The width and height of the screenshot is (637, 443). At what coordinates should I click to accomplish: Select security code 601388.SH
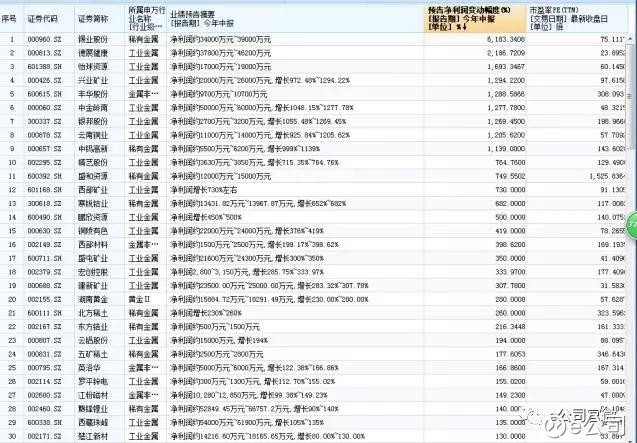click(45, 67)
